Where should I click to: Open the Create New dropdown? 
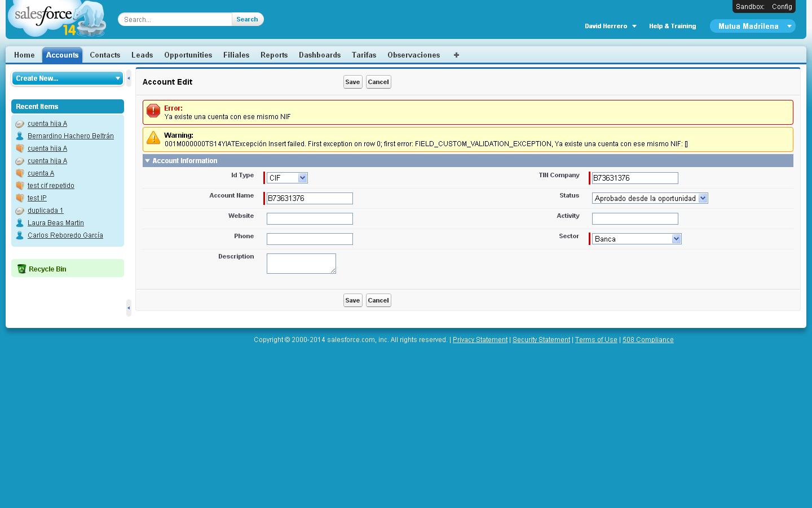pos(68,78)
